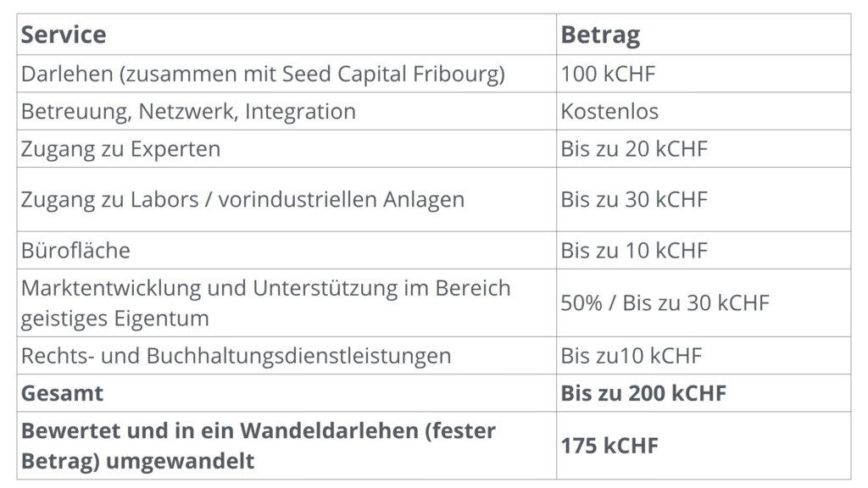Select the "Bürofläche" cell
This screenshot has height=488, width=868.
(75, 251)
